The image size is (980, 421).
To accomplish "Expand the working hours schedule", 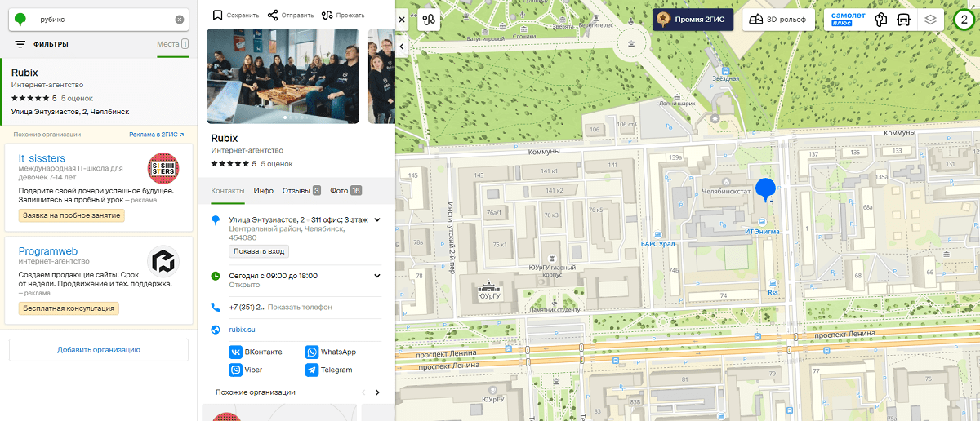I will coord(377,276).
